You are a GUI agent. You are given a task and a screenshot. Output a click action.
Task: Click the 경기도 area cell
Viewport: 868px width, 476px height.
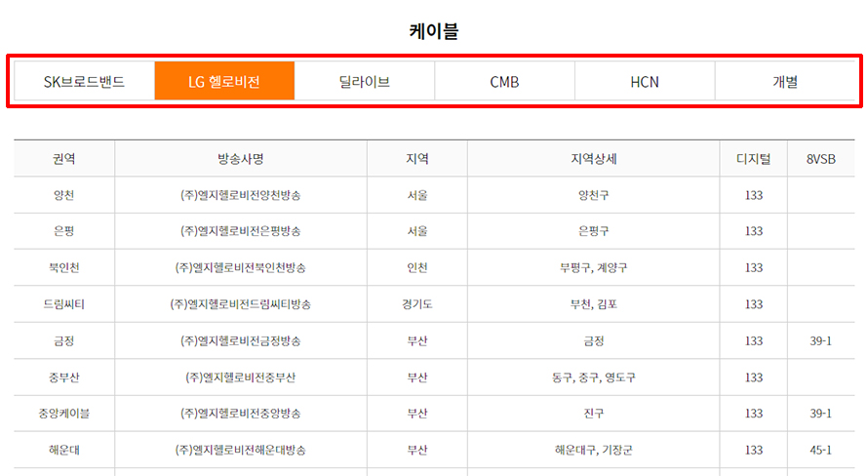coord(416,304)
